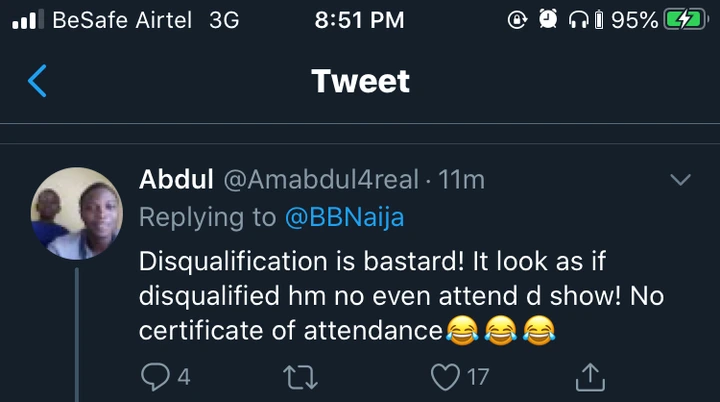Viewport: 720px width, 402px height.
Task: Tap the 11m timestamp
Action: (462, 180)
